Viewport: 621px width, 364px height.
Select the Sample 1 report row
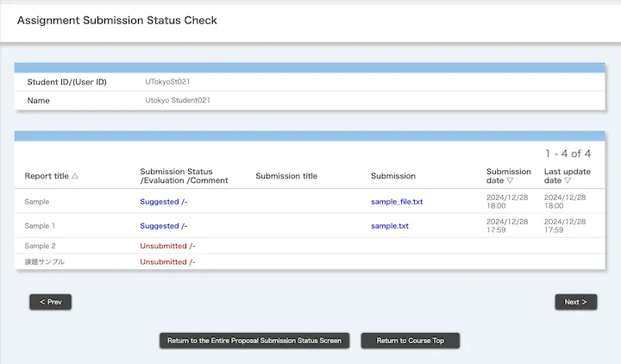(40, 226)
